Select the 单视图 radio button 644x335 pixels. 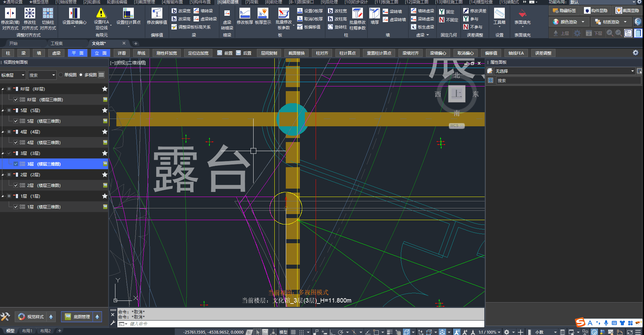pyautogui.click(x=61, y=75)
